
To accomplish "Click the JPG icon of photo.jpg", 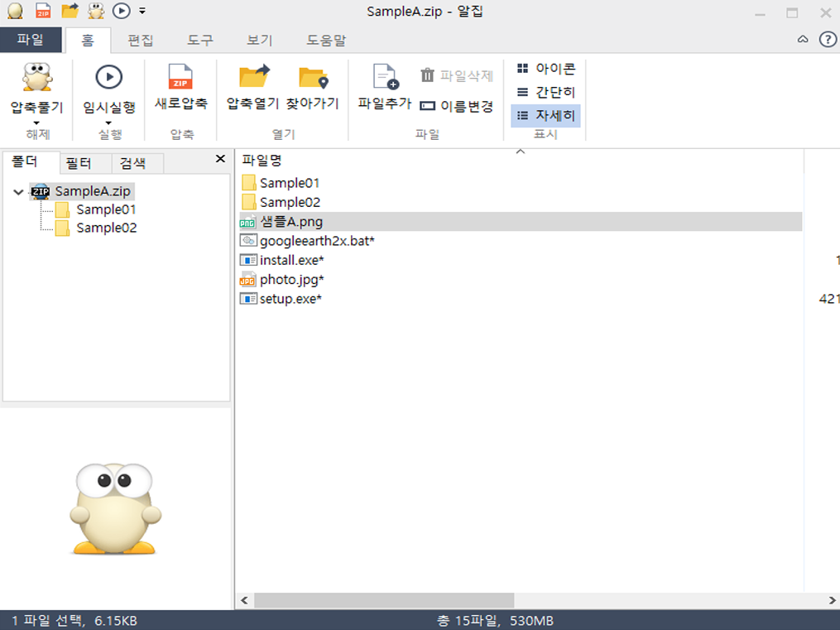I will click(247, 280).
